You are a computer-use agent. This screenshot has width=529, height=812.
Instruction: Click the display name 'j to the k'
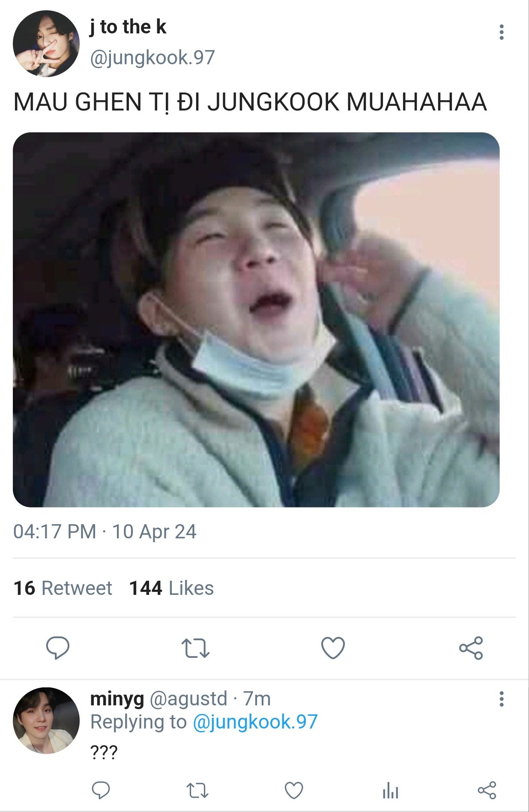[x=128, y=27]
